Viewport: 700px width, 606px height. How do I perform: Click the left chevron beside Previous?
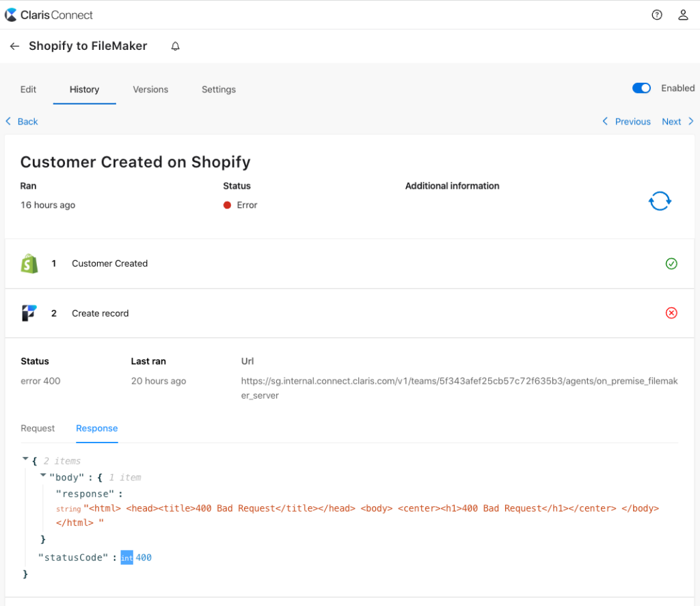pos(605,121)
